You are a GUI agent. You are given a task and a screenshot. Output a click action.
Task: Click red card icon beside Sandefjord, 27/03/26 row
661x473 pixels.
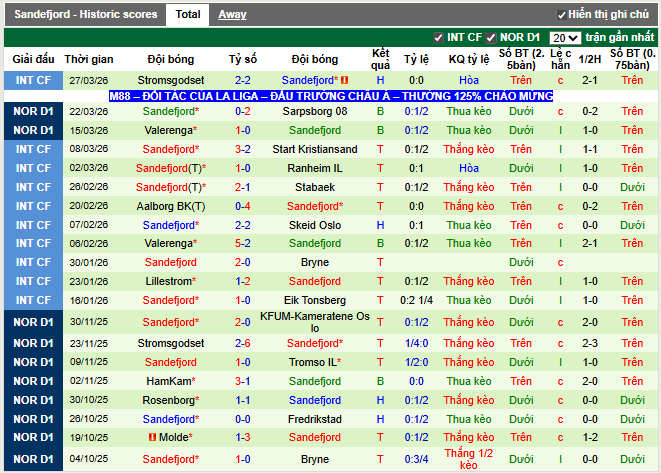345,80
